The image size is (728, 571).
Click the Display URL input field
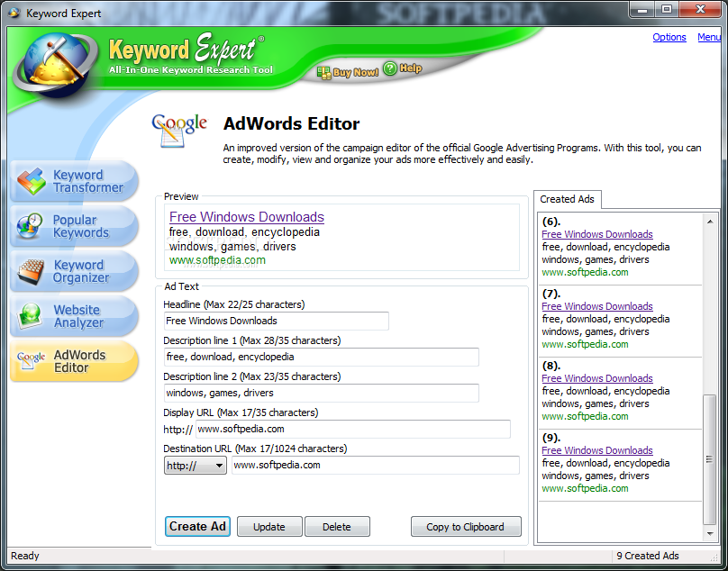pyautogui.click(x=353, y=429)
